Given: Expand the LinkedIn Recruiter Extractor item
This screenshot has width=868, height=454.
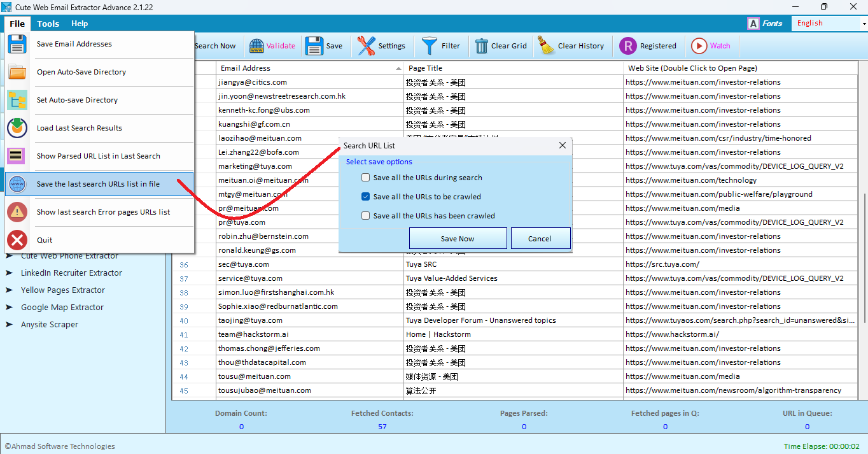Looking at the screenshot, I should pos(9,273).
